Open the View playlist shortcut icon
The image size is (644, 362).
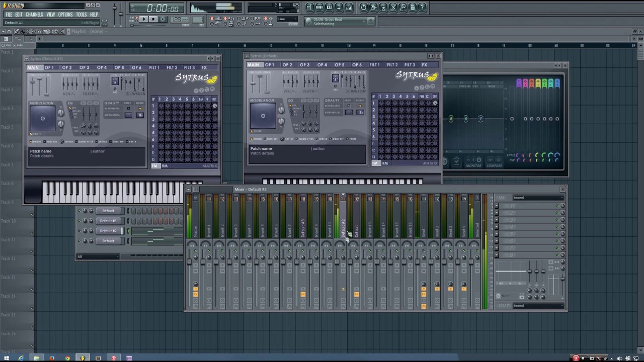click(309, 7)
